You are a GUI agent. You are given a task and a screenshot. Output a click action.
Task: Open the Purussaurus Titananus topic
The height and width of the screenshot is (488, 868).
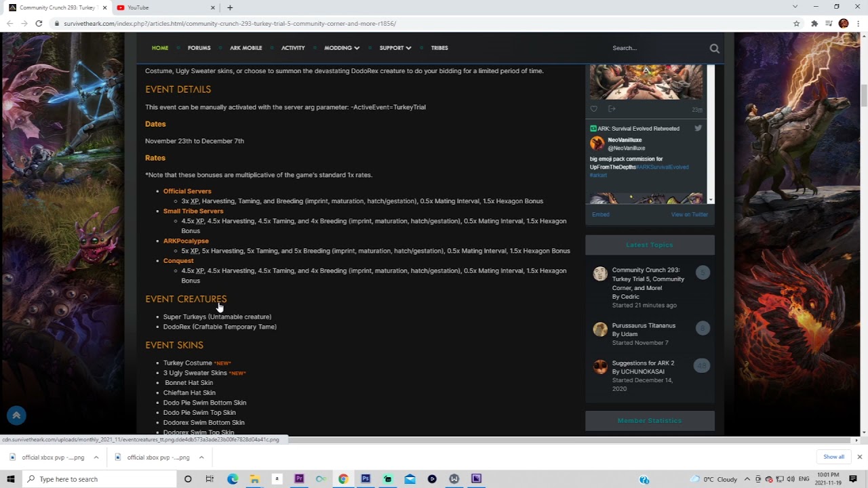tap(644, 325)
